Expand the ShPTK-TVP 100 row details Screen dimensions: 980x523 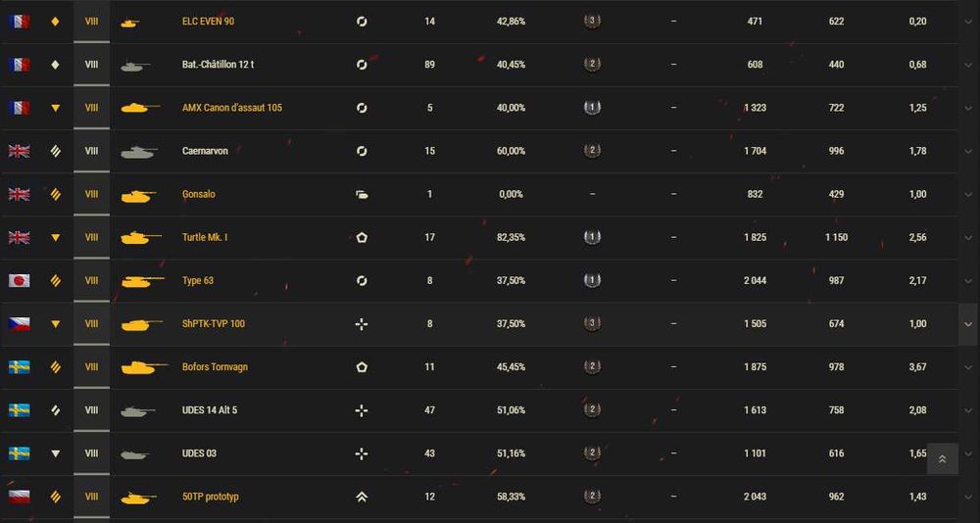[968, 323]
